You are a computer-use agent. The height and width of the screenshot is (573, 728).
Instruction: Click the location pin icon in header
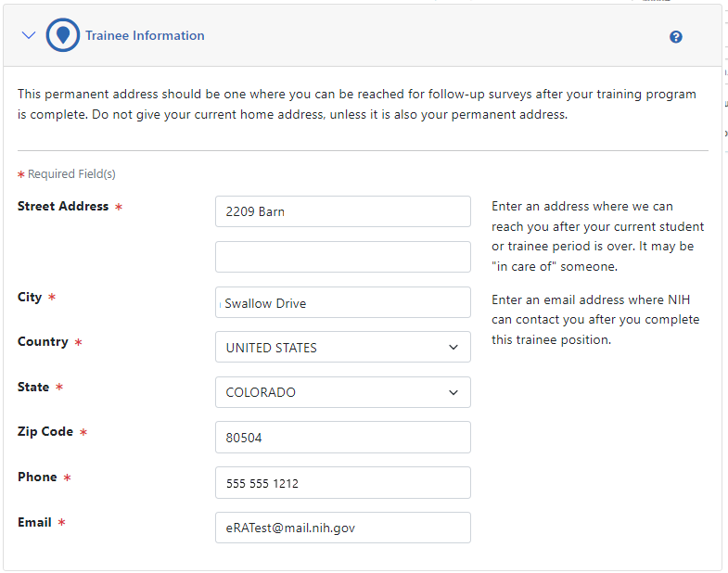[63, 35]
